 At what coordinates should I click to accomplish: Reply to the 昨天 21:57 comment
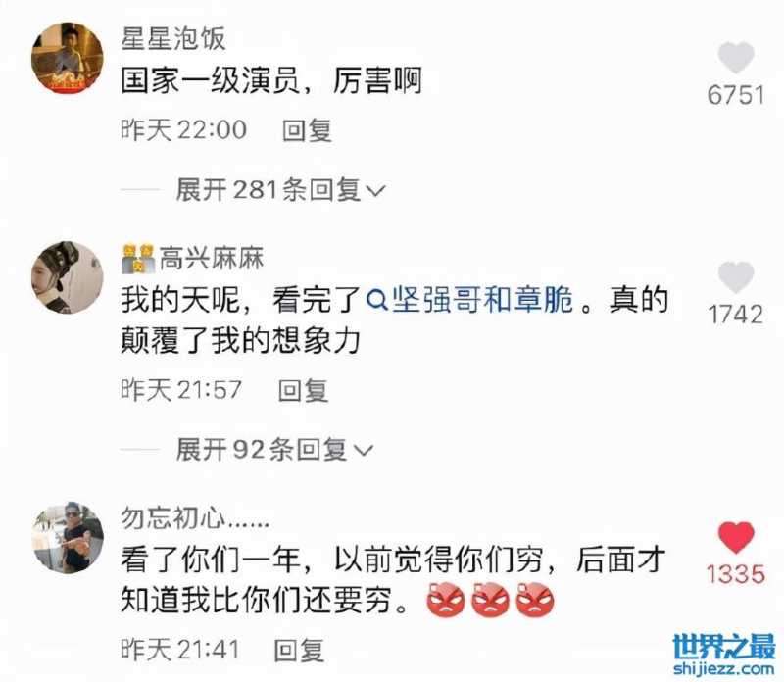(x=303, y=390)
